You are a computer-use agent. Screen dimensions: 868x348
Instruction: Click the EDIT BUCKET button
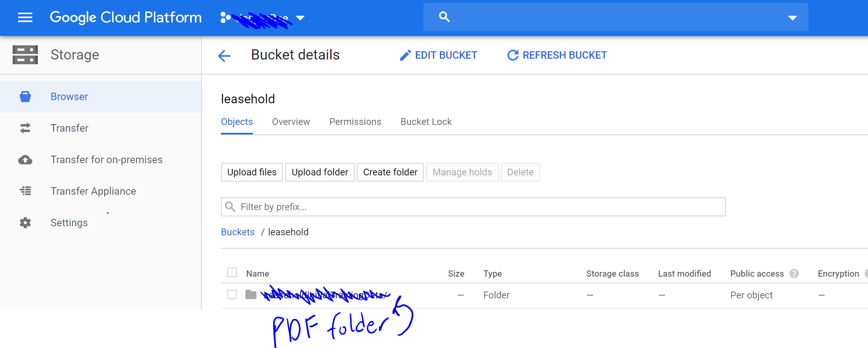click(x=438, y=55)
